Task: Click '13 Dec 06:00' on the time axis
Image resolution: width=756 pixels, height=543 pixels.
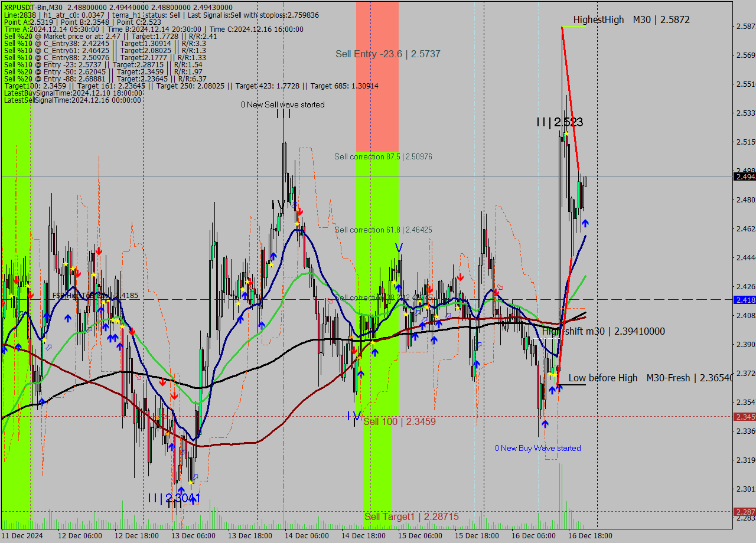Action: [193, 535]
